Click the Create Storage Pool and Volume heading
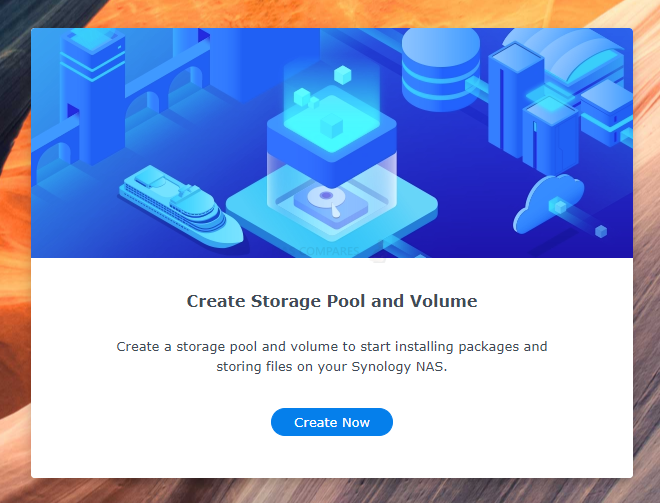This screenshot has height=503, width=660. pyautogui.click(x=332, y=301)
